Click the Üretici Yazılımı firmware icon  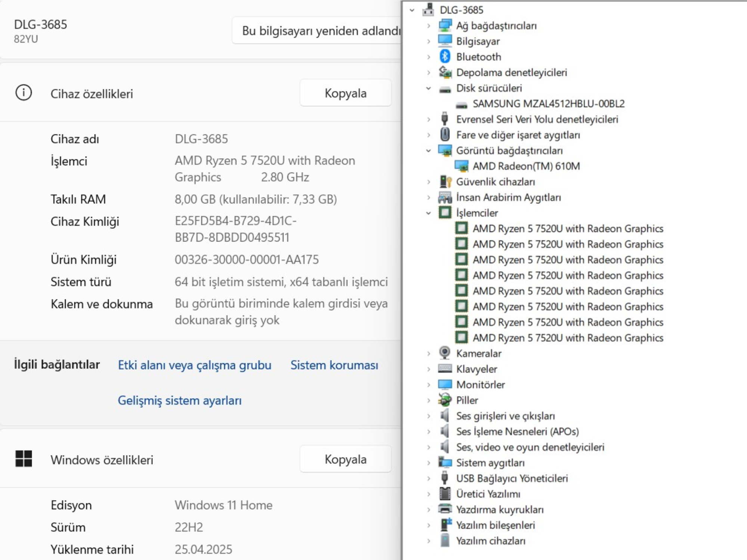(x=445, y=494)
